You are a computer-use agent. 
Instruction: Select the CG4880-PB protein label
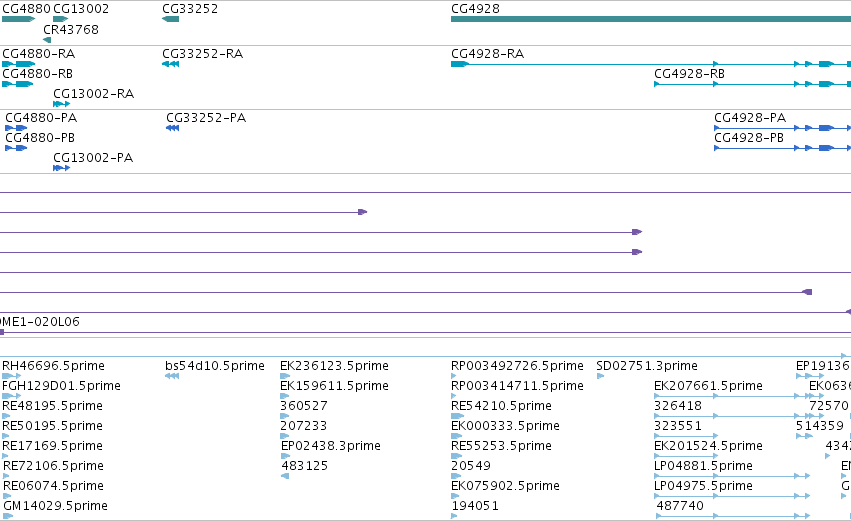point(40,137)
